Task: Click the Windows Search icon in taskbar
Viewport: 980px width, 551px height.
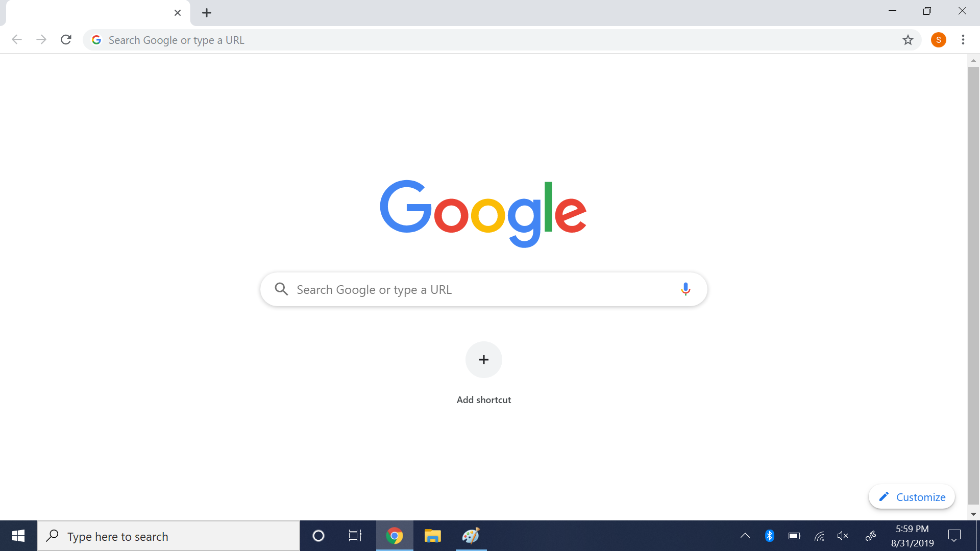Action: [x=53, y=536]
